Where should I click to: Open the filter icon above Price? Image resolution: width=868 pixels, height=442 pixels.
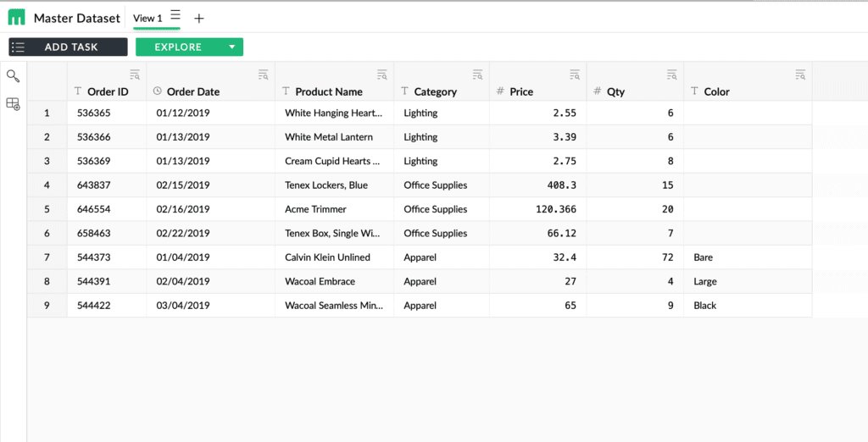click(575, 75)
